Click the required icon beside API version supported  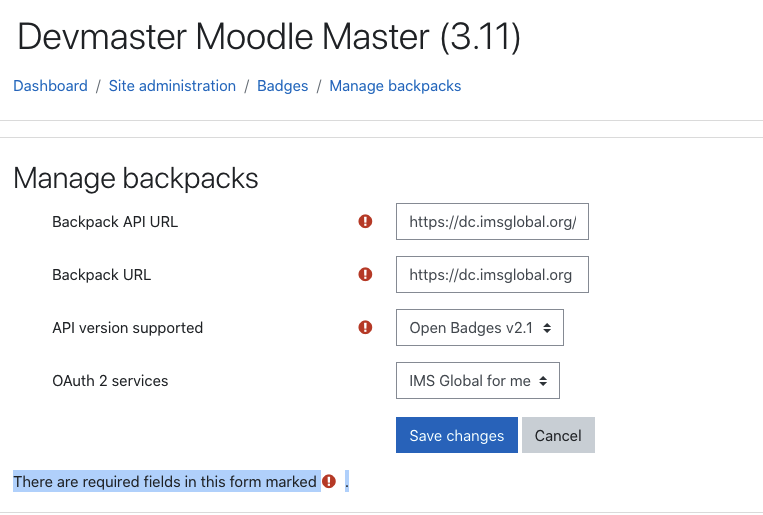click(365, 328)
